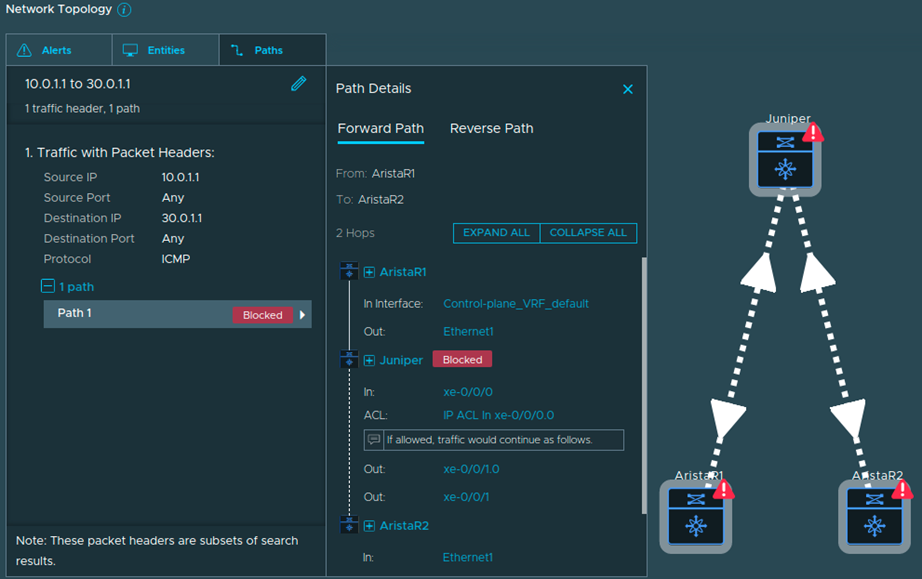Open the xe-0/0/1 out link

coord(466,497)
